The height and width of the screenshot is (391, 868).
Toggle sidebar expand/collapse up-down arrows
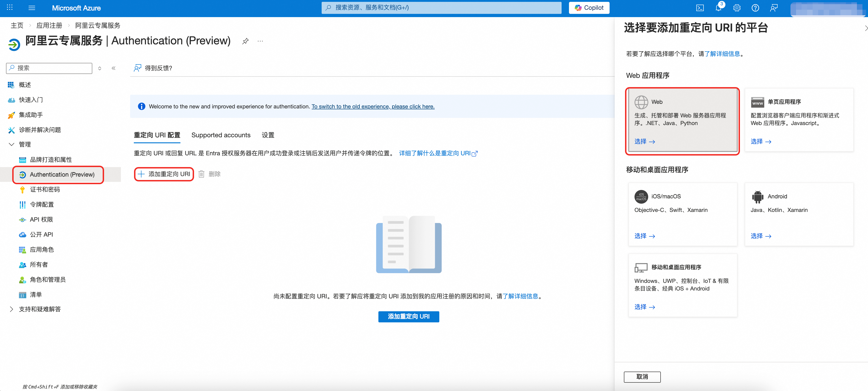pos(100,68)
